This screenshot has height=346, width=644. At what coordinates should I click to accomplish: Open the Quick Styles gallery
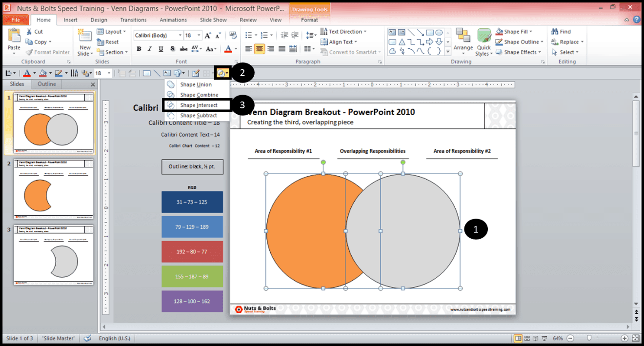tap(484, 42)
